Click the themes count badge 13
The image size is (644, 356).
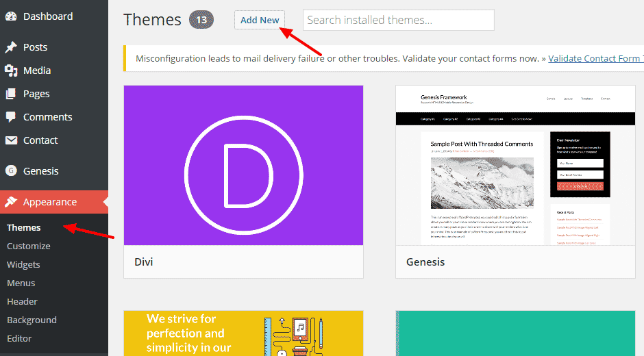click(201, 20)
